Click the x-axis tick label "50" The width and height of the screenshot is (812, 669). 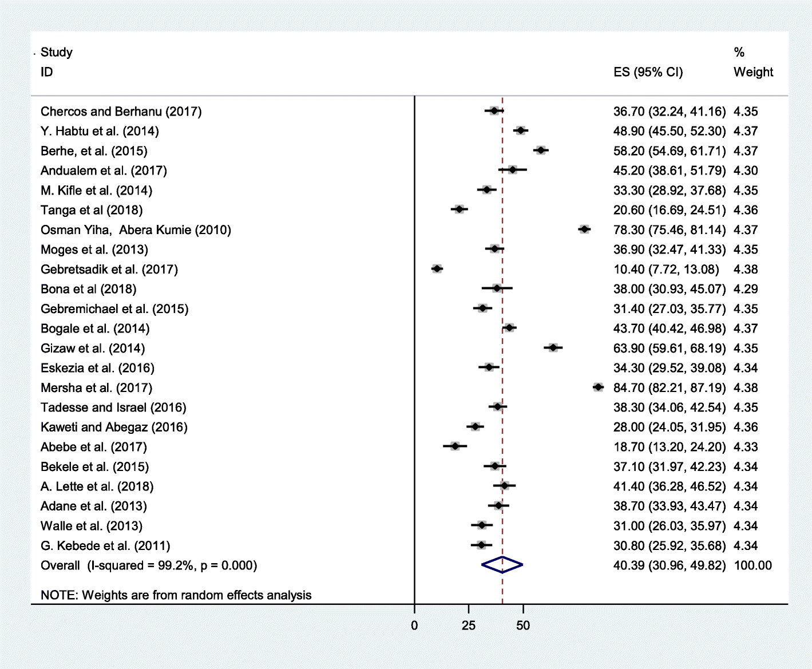point(523,626)
